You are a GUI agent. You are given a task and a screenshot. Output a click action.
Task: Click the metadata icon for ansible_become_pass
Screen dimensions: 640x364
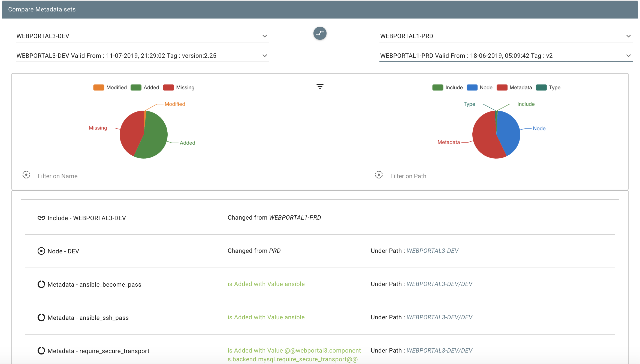point(41,284)
